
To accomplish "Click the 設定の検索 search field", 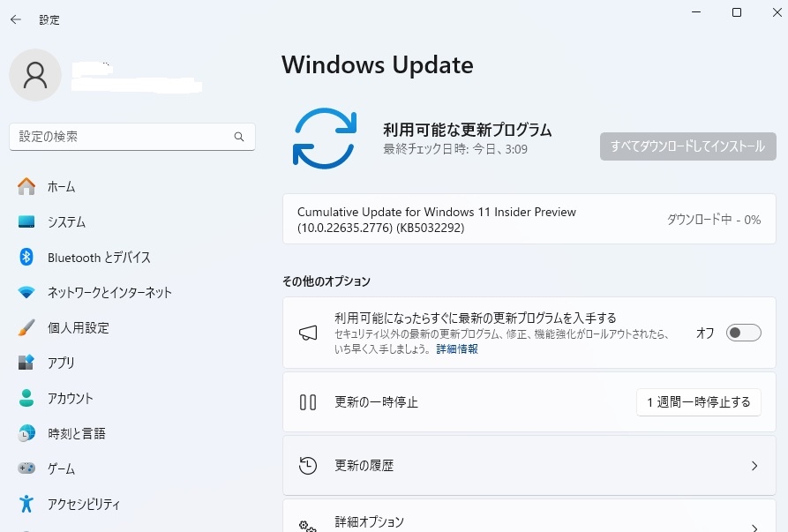I will tap(124, 138).
